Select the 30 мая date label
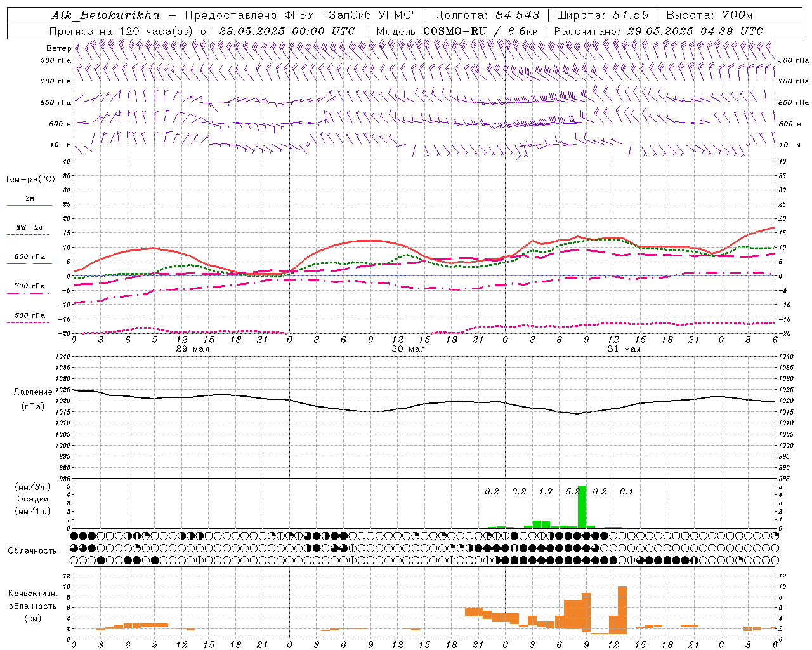 tap(408, 349)
